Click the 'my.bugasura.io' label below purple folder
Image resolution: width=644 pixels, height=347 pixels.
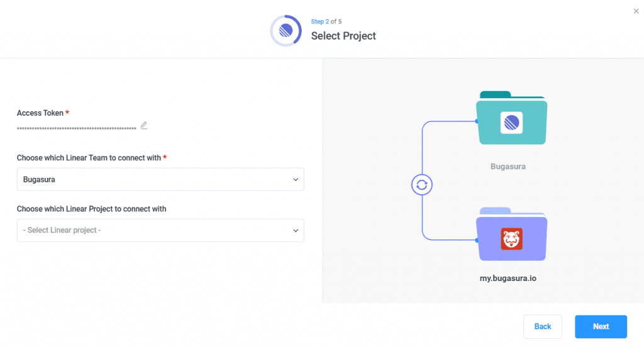tap(508, 277)
